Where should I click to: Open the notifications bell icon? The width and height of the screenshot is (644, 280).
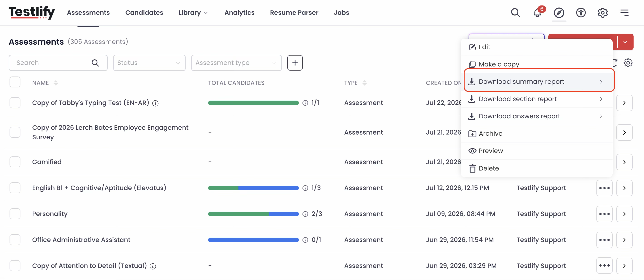(537, 13)
